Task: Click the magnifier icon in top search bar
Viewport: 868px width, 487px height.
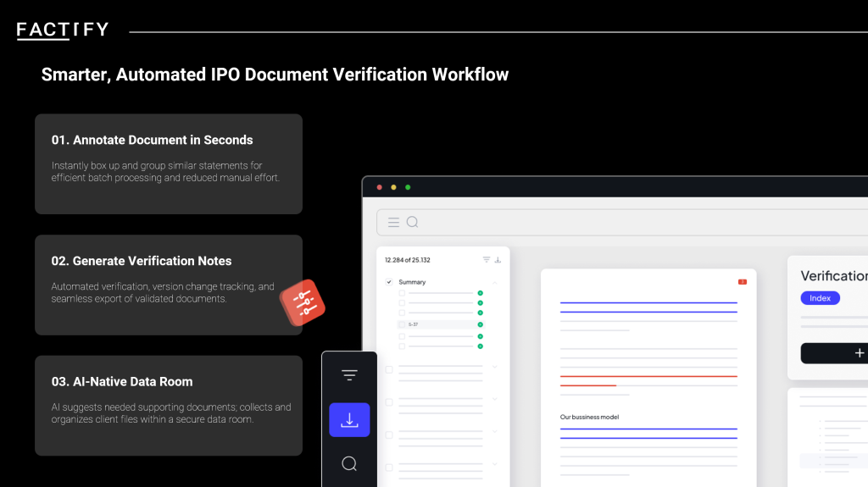Action: pos(413,223)
